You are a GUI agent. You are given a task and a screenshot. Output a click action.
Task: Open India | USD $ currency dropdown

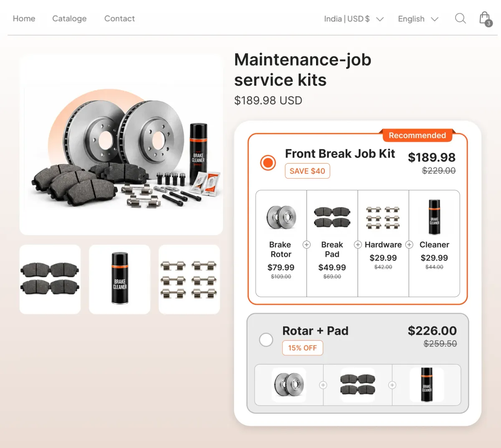click(354, 19)
